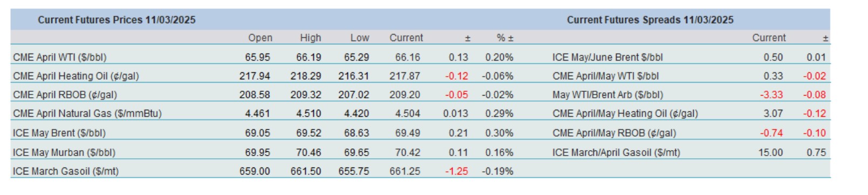This screenshot has height=195, width=868.
Task: Click ICE March Gasoil ($/mt) label
Action: tap(66, 171)
